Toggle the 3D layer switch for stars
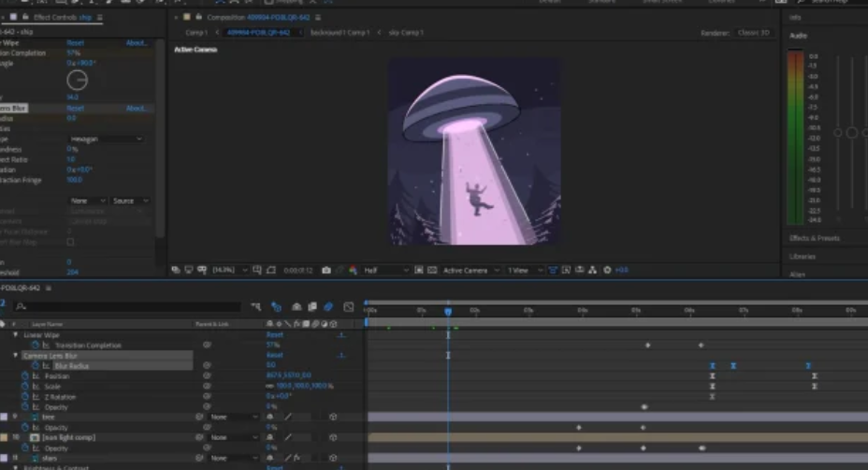868x470 pixels. point(332,458)
